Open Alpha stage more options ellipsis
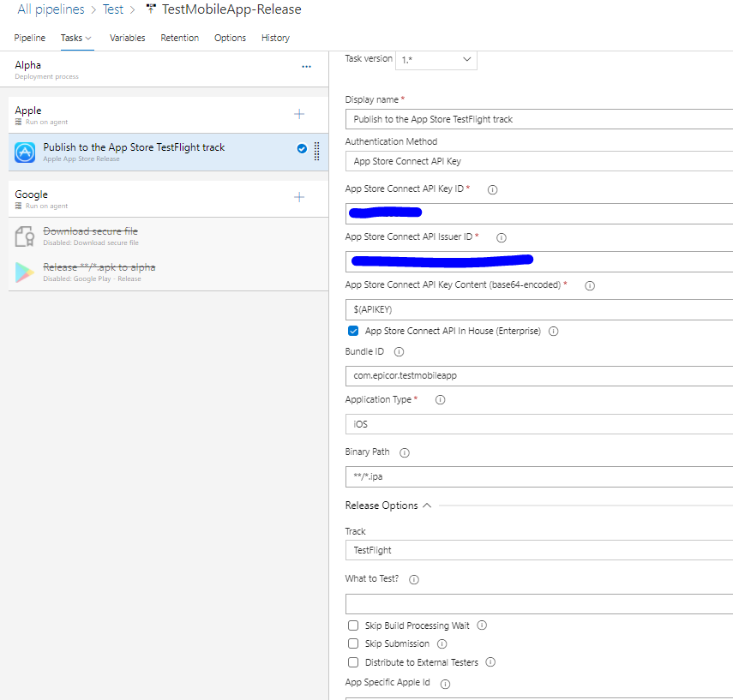Viewport: 733px width, 700px height. [306, 67]
